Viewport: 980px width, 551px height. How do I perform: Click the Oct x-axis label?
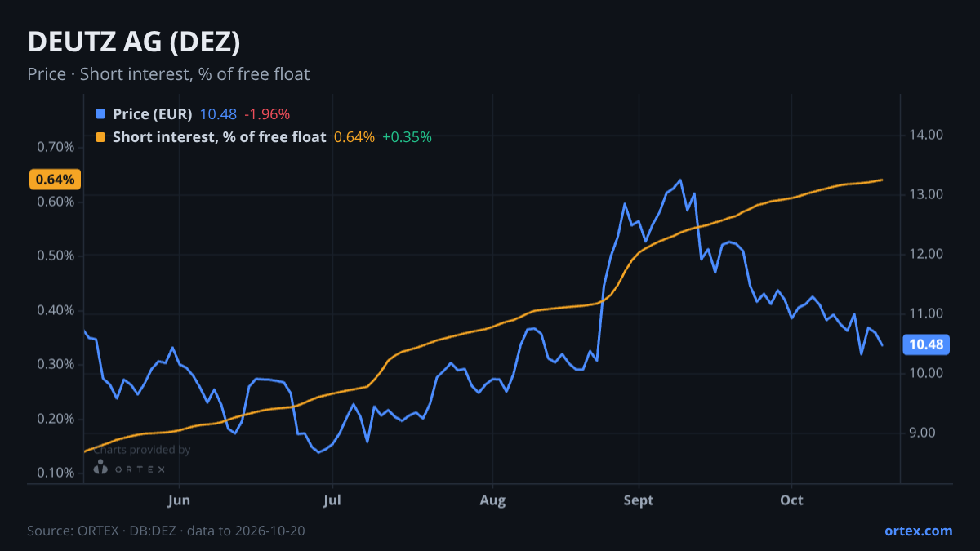[x=792, y=500]
